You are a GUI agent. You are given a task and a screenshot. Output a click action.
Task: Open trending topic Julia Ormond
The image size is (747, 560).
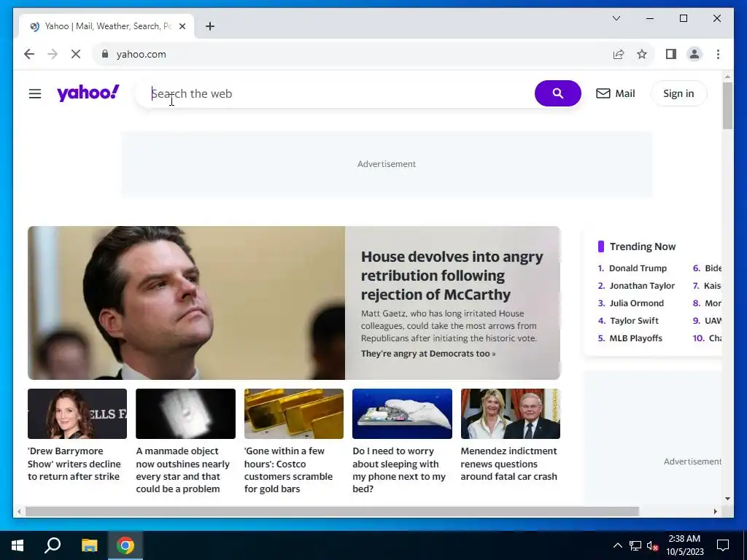coord(636,303)
